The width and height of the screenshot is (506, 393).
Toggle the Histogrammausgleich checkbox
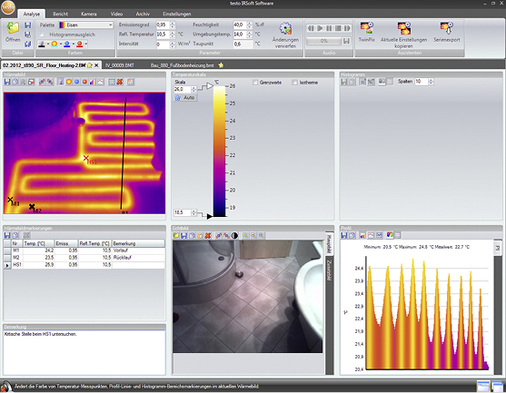42,34
